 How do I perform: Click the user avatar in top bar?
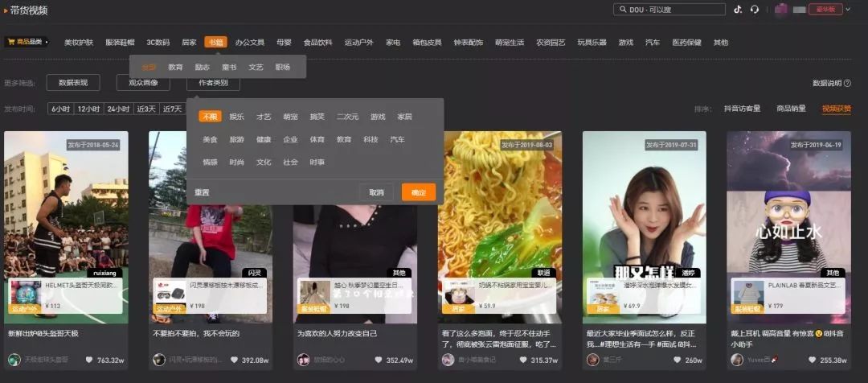tap(780, 10)
